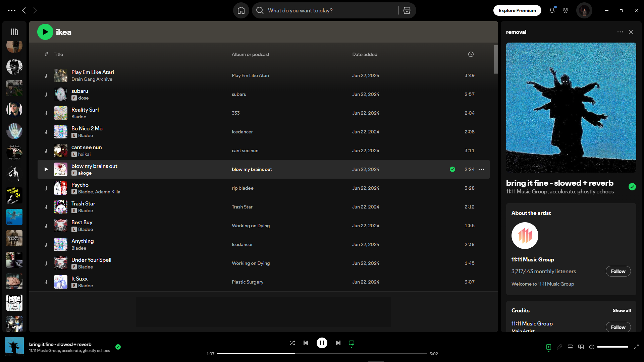
Task: Mute using the volume speaker icon
Action: (x=592, y=347)
